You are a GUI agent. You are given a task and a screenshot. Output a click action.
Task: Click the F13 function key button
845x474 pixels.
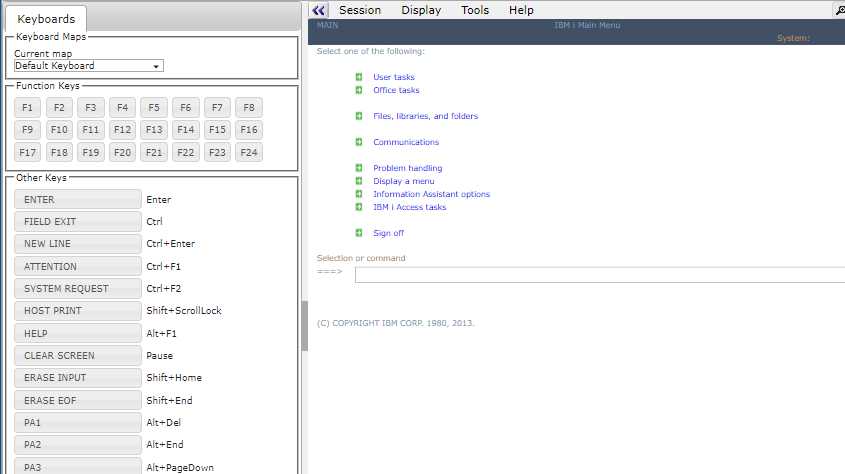[154, 130]
